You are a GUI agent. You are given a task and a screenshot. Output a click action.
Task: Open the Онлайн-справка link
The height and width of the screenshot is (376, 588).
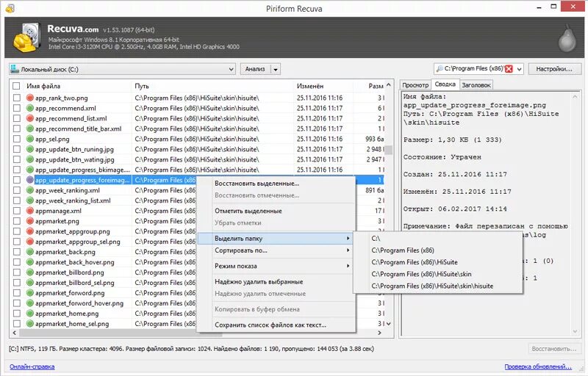tap(32, 366)
